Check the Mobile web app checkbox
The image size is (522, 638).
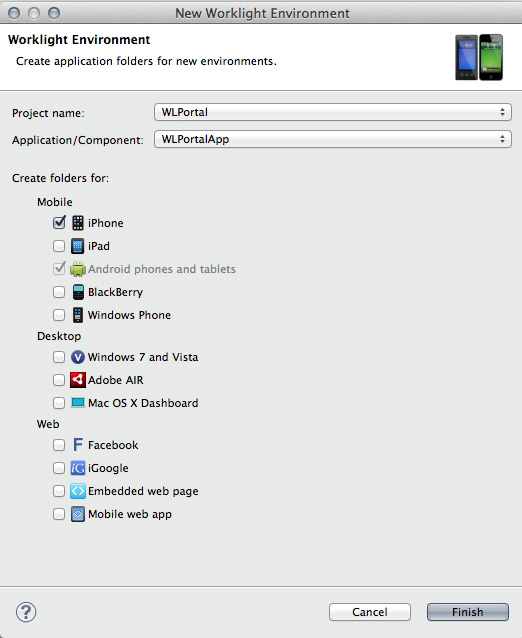(59, 514)
